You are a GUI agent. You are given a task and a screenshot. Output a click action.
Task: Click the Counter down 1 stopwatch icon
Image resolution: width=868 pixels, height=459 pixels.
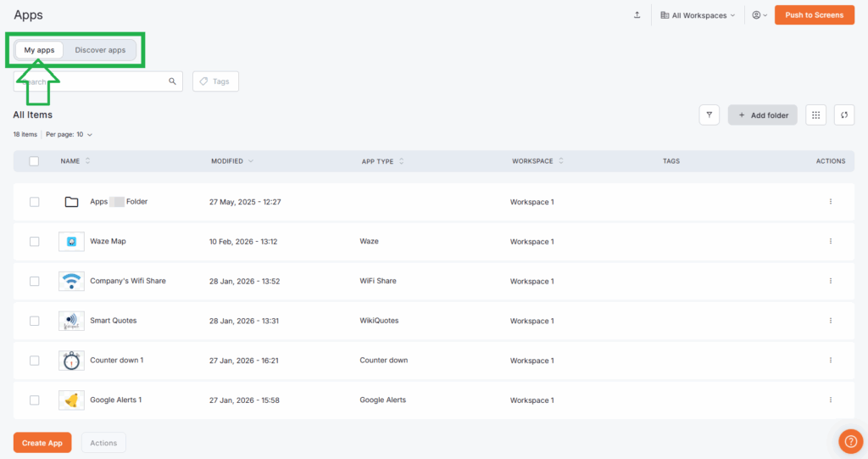[71, 361]
